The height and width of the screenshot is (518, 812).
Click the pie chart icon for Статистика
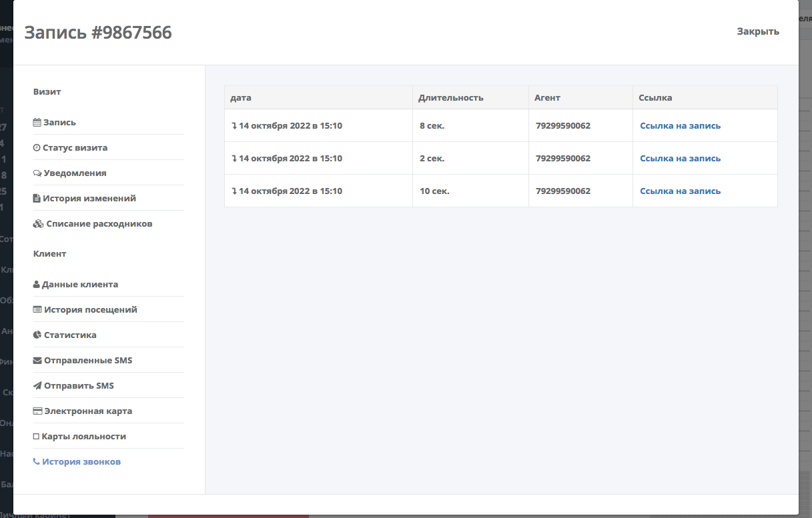click(37, 335)
